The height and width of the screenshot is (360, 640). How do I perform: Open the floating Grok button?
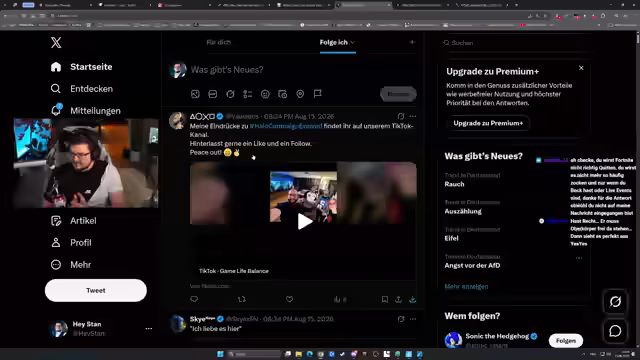click(615, 302)
